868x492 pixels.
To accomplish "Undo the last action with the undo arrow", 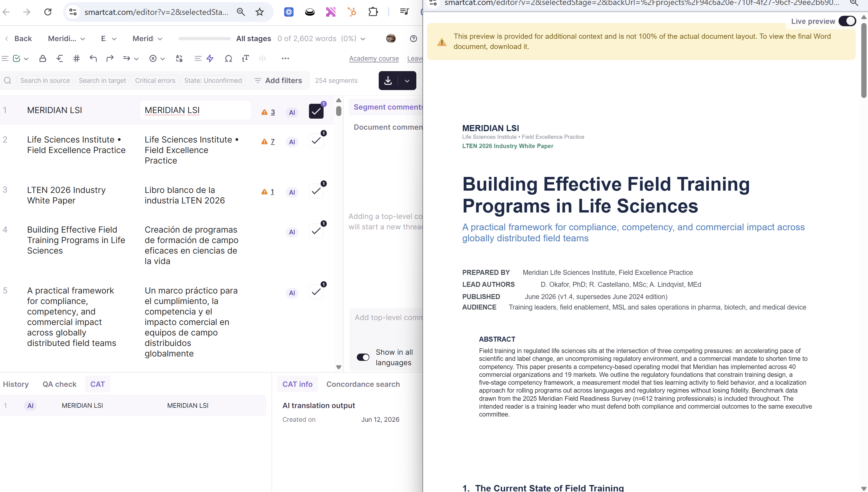I will [x=93, y=59].
